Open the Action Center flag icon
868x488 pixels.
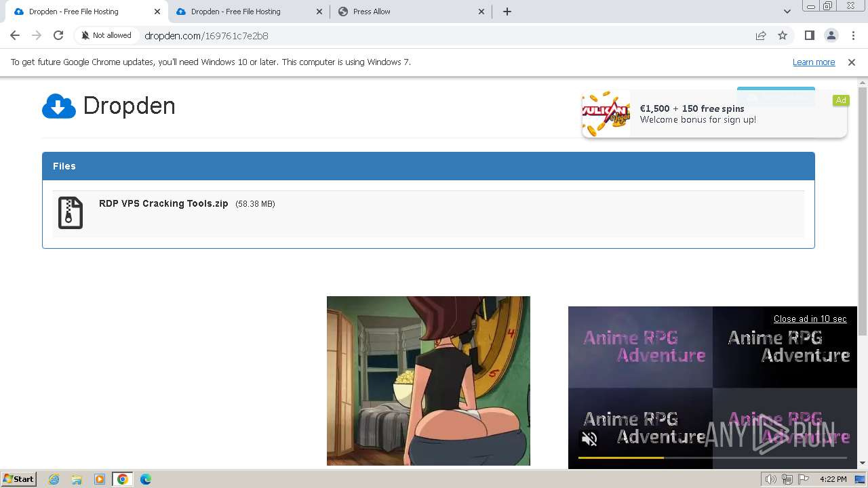[x=804, y=479]
